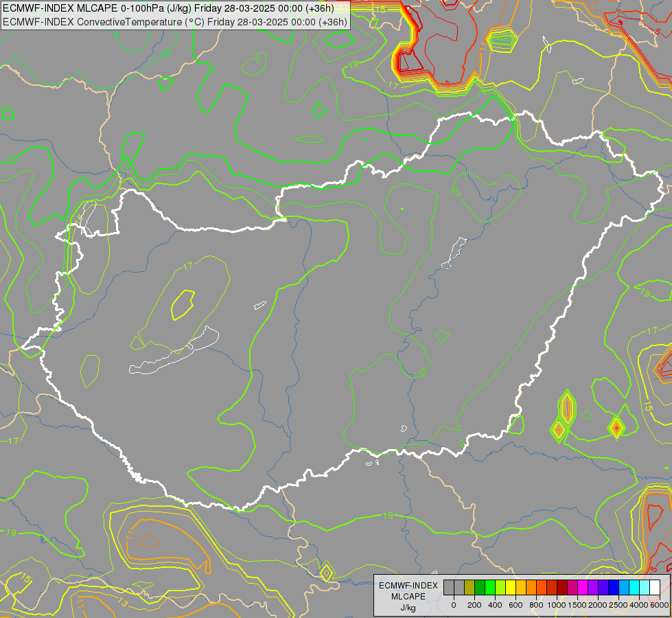Click the pale cyan legend swatch after 4000
The image size is (672, 618).
(x=645, y=587)
